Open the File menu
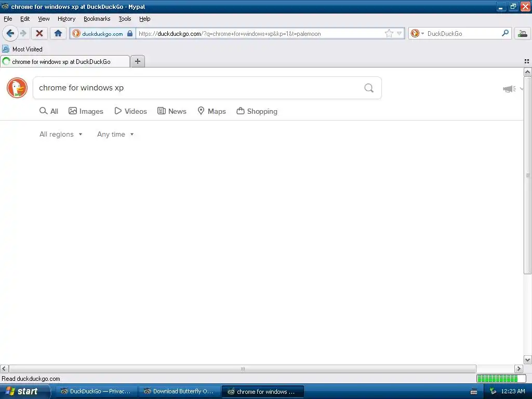 pyautogui.click(x=8, y=19)
